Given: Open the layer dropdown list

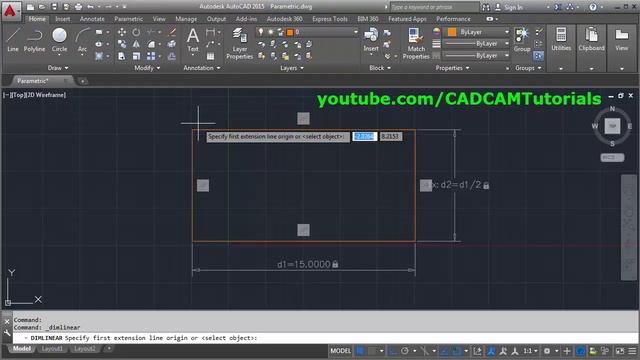Looking at the screenshot, I should point(356,32).
